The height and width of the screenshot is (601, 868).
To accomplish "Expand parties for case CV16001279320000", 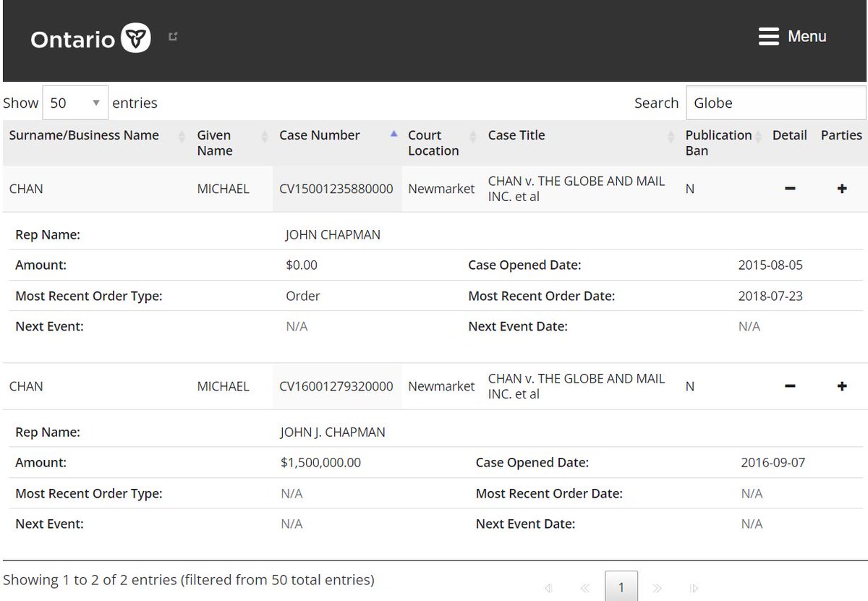I will point(842,386).
